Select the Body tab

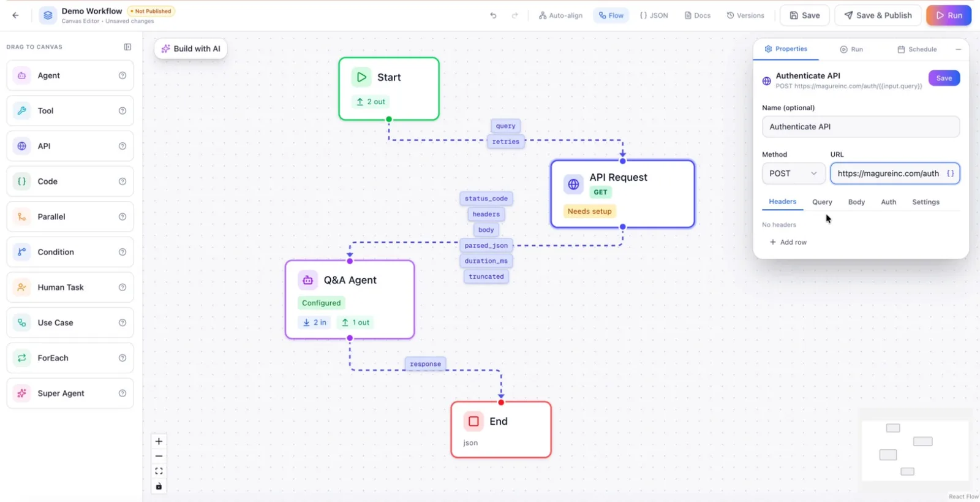tap(856, 202)
